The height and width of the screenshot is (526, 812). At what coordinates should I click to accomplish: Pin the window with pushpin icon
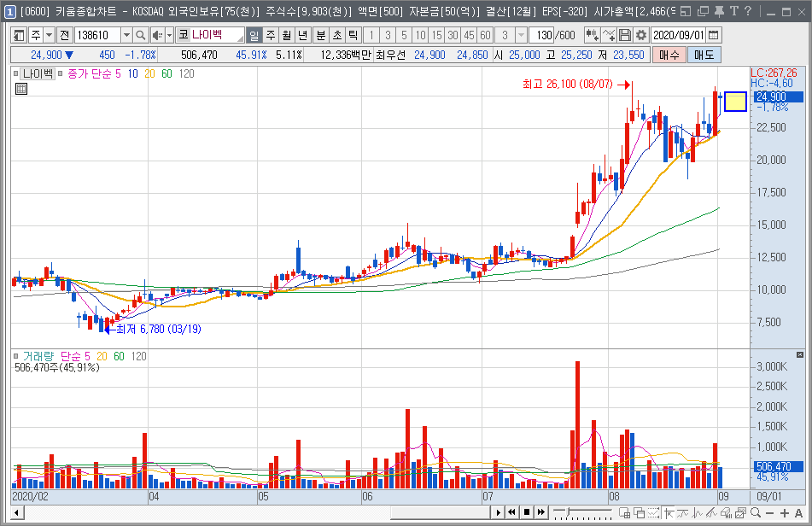click(x=719, y=11)
